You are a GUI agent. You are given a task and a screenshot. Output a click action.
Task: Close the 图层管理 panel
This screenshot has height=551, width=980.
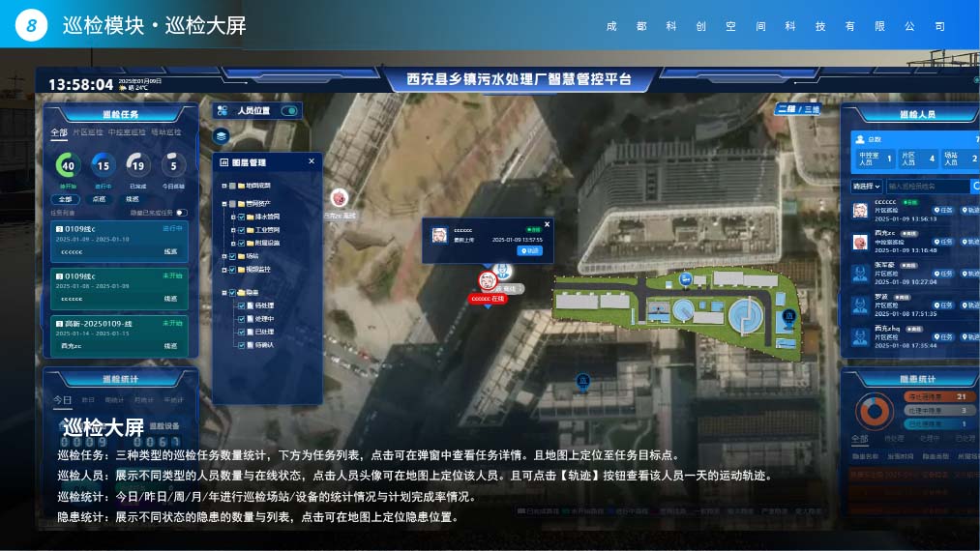point(312,161)
